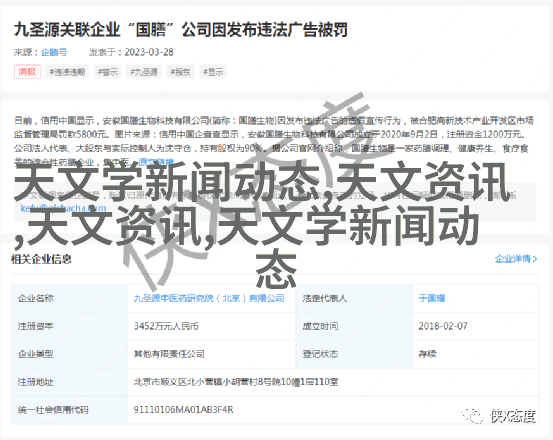Click the 存续 registration status value

(427, 354)
